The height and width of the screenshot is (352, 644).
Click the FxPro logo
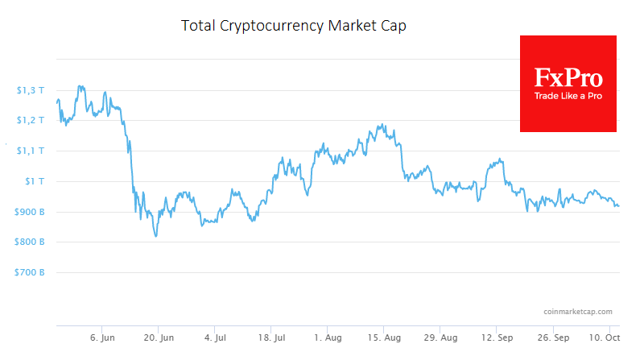pos(568,78)
